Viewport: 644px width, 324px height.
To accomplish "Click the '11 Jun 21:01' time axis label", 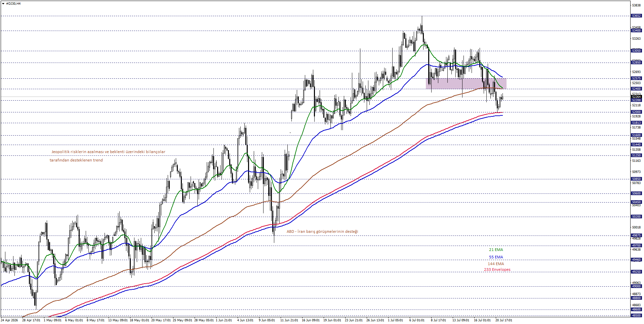I will [x=289, y=320].
